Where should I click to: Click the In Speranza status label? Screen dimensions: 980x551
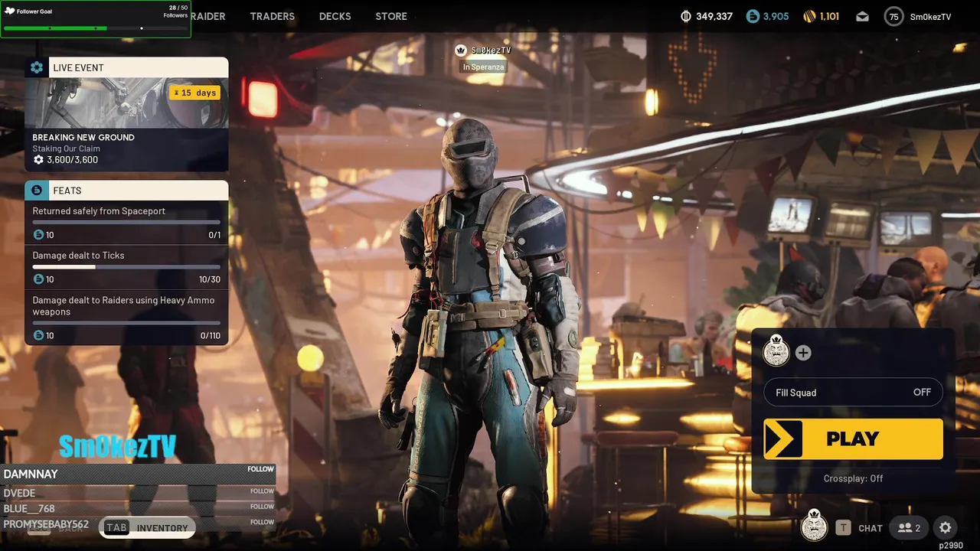[x=482, y=67]
